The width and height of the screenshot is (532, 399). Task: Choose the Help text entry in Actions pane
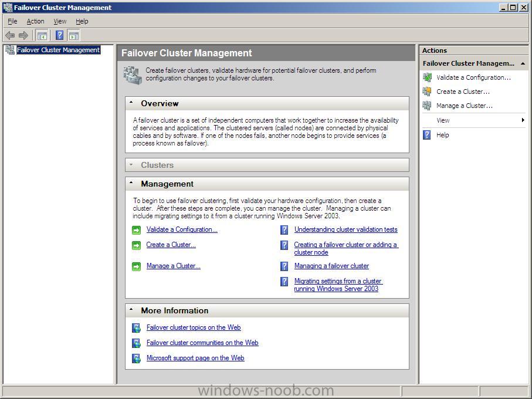[x=442, y=135]
